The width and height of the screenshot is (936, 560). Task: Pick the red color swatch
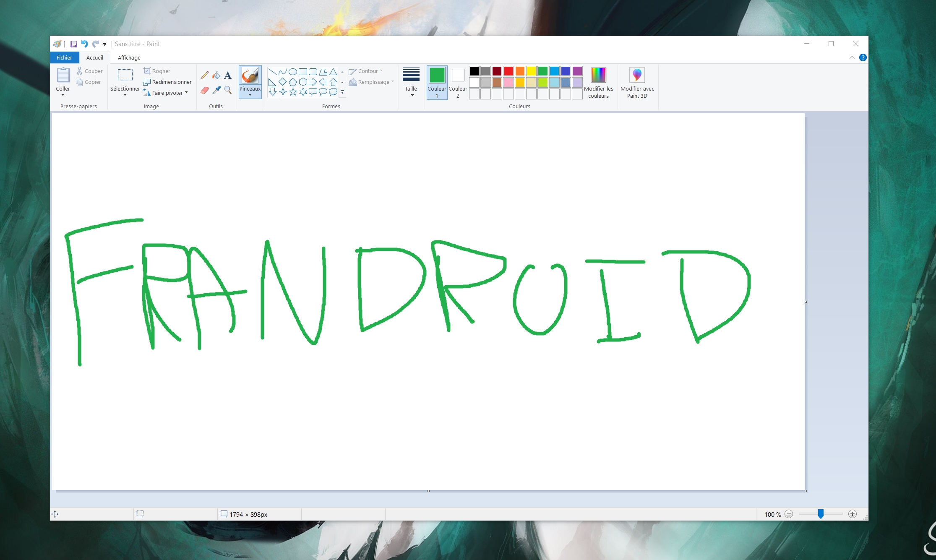pos(508,71)
